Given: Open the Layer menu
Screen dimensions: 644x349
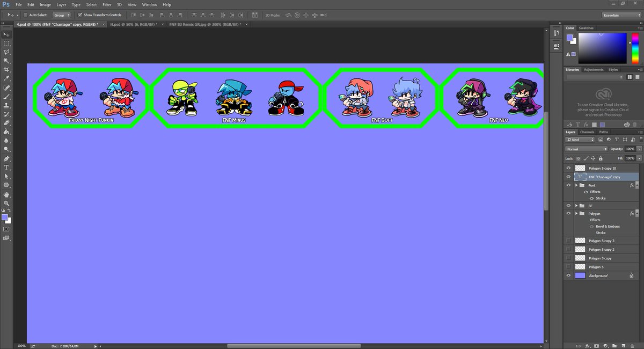Looking at the screenshot, I should 61,4.
